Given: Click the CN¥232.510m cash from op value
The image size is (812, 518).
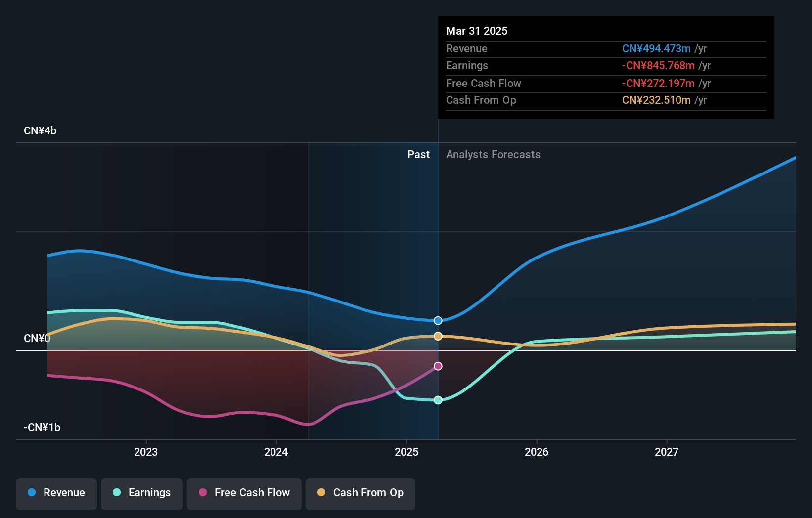Looking at the screenshot, I should (x=656, y=100).
